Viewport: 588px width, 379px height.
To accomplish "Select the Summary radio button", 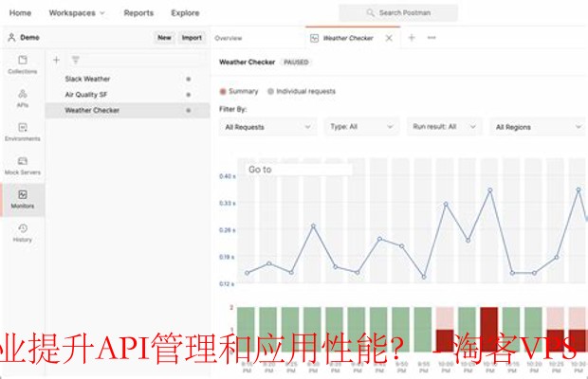I will tap(224, 92).
